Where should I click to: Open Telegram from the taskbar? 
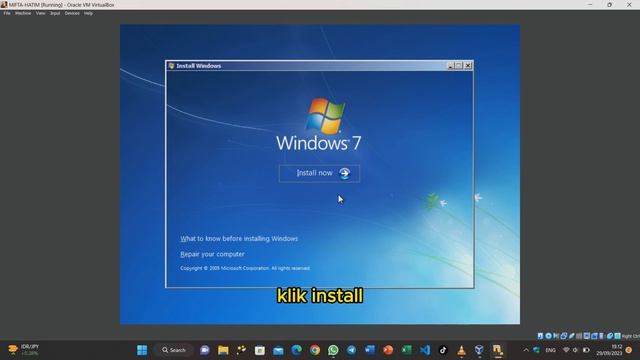click(x=351, y=350)
